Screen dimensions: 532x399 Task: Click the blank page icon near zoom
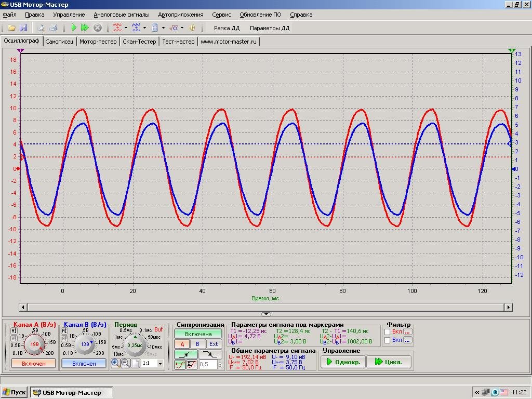point(136,363)
